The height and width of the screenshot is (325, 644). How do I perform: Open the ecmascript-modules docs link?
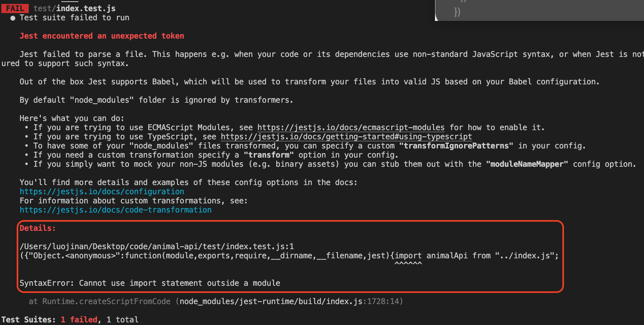point(351,128)
